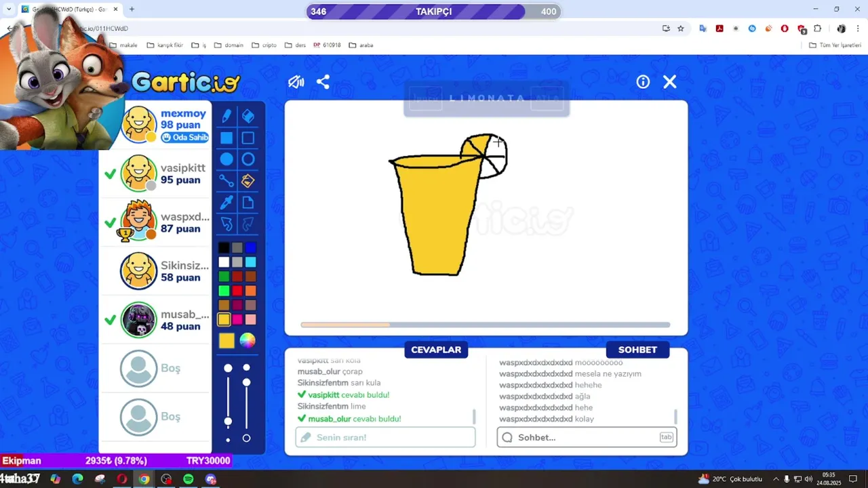Viewport: 868px width, 488px height.
Task: Select player vasipkitt in player list
Action: 155,174
